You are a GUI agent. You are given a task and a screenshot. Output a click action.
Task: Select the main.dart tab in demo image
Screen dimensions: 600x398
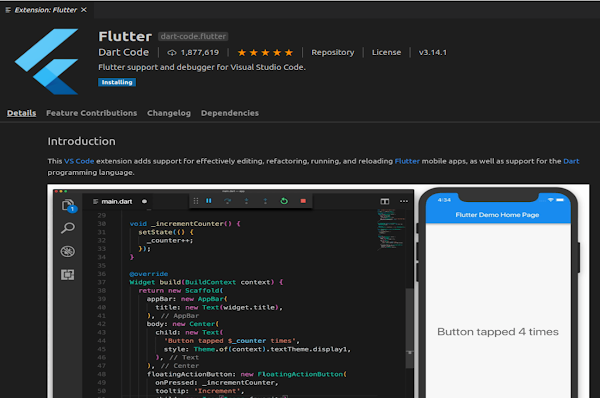(116, 201)
